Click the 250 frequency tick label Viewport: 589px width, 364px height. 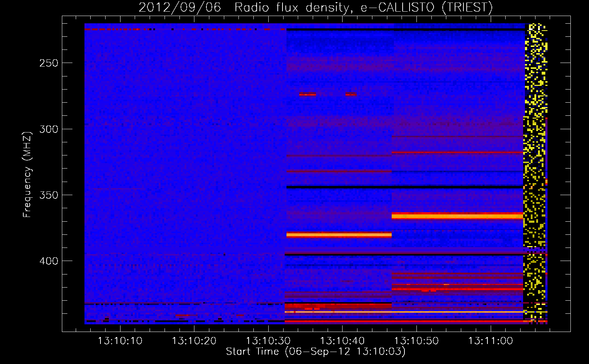click(x=49, y=63)
